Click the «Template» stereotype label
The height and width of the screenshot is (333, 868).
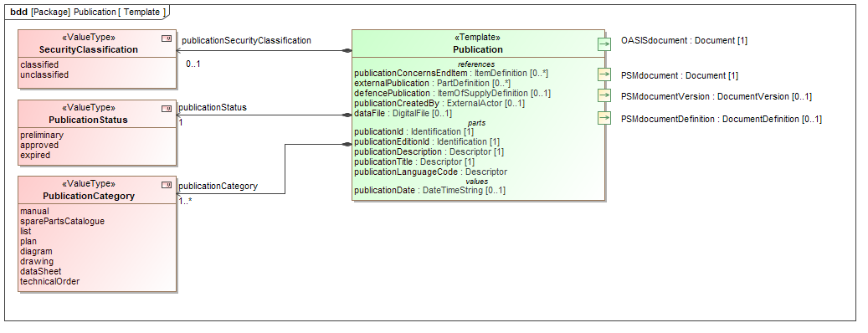click(x=477, y=38)
